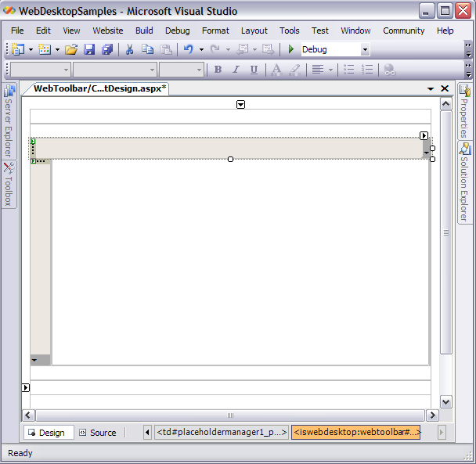Click the Save All icon
This screenshot has width=476, height=464.
point(107,49)
